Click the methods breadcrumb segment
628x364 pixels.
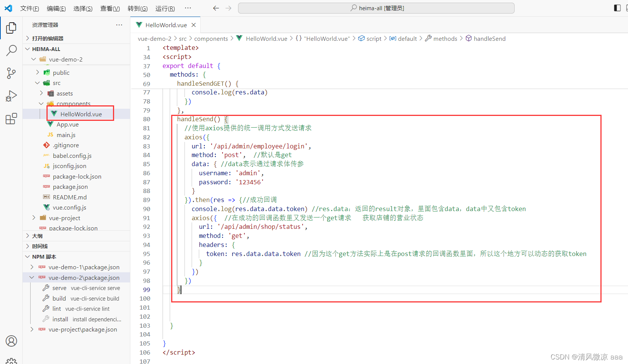click(441, 39)
